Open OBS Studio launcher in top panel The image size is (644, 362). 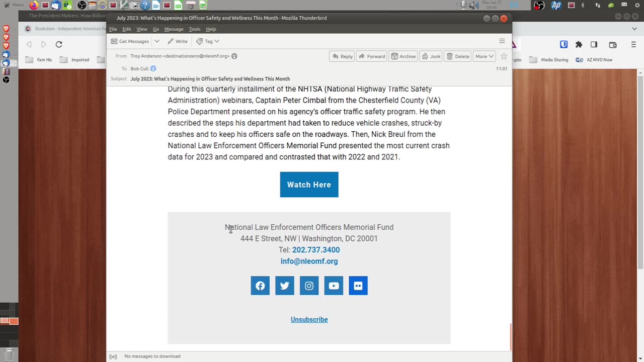coord(82,6)
